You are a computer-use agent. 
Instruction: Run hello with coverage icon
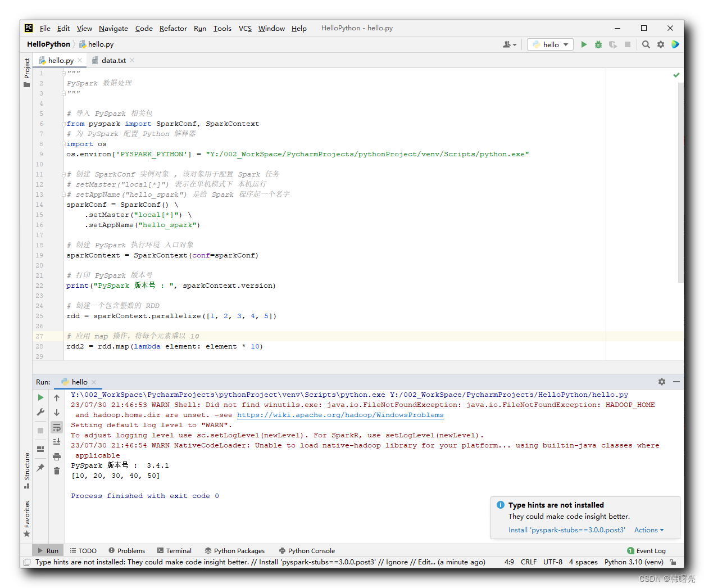tap(613, 44)
